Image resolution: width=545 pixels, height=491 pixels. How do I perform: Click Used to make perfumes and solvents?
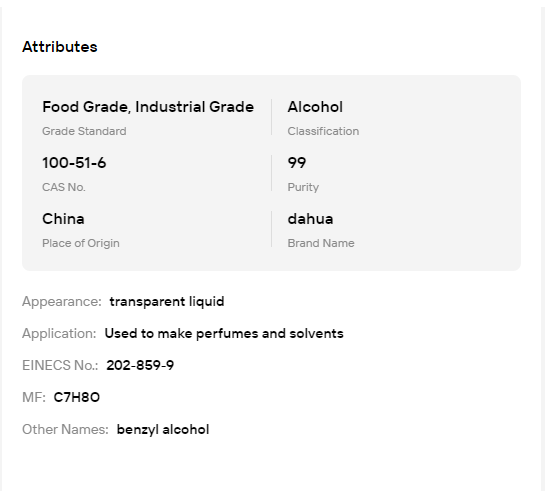[x=224, y=334]
